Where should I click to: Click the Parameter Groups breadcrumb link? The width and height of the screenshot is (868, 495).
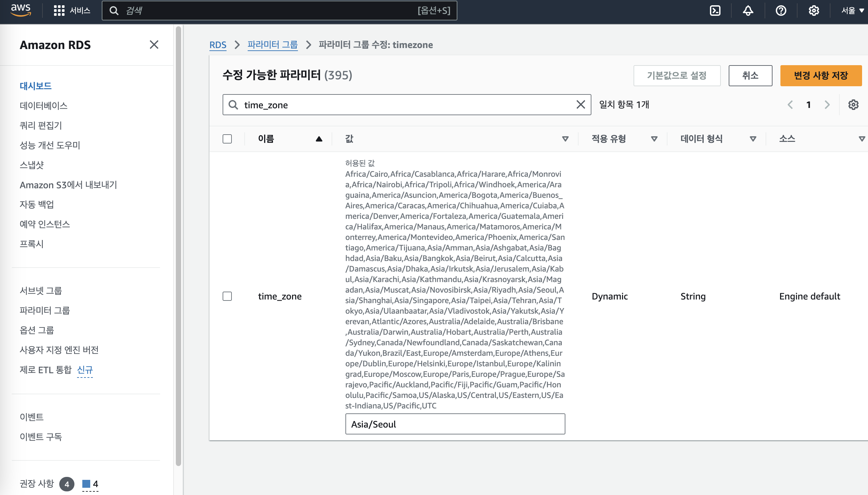[x=272, y=45]
